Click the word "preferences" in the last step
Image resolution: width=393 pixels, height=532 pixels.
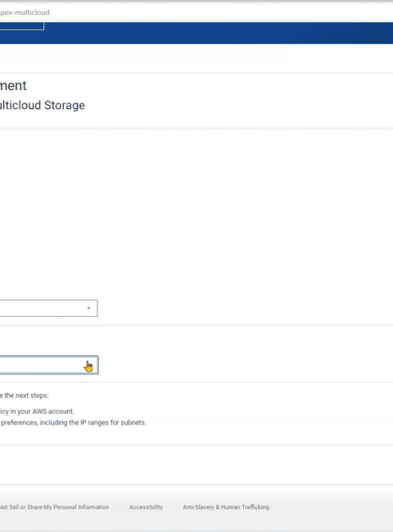point(20,423)
